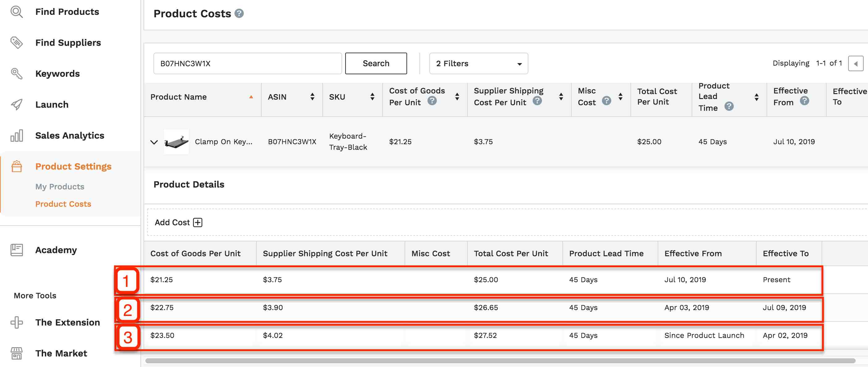Sort by Product Name column arrow
This screenshot has width=868, height=367.
(x=251, y=97)
